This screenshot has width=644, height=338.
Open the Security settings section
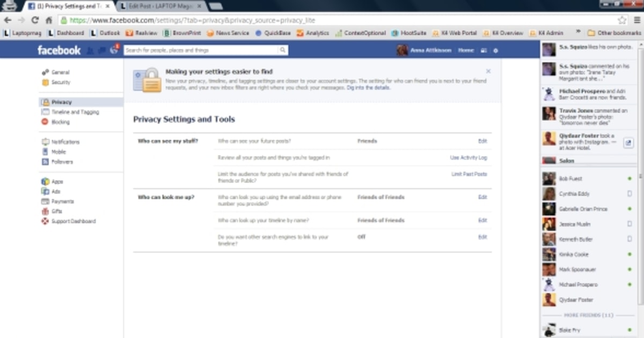tap(60, 82)
